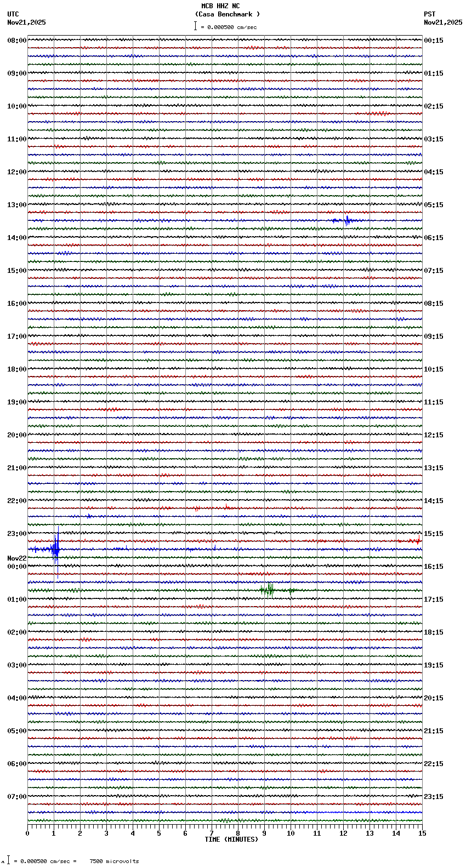Click the '12:00' UTC time label
Image resolution: width=466 pixels, height=868 pixels.
[x=17, y=172]
